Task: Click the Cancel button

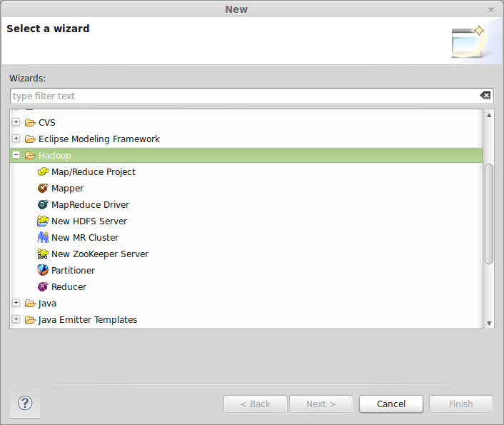Action: tap(391, 404)
